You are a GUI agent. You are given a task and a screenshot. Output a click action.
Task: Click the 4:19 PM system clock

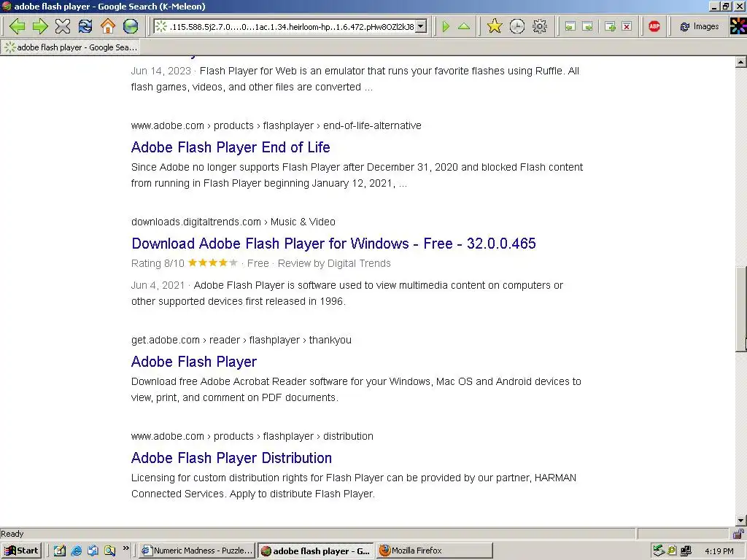[x=719, y=551]
